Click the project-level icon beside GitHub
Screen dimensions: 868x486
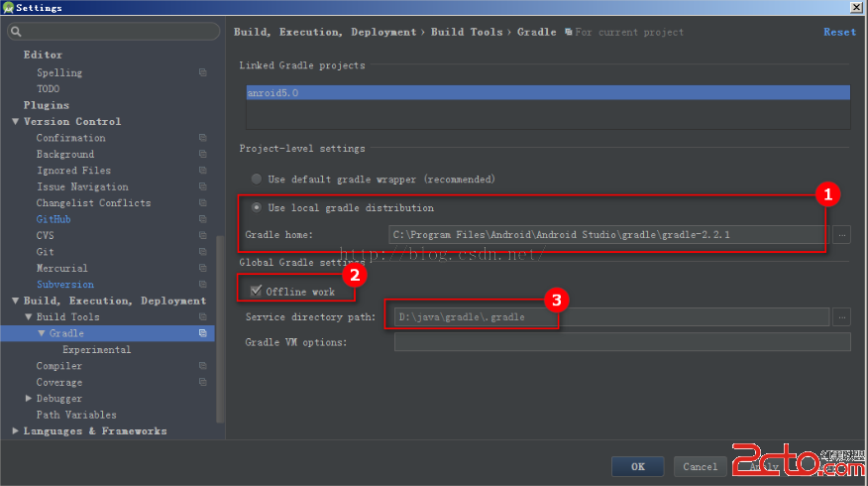(x=202, y=219)
